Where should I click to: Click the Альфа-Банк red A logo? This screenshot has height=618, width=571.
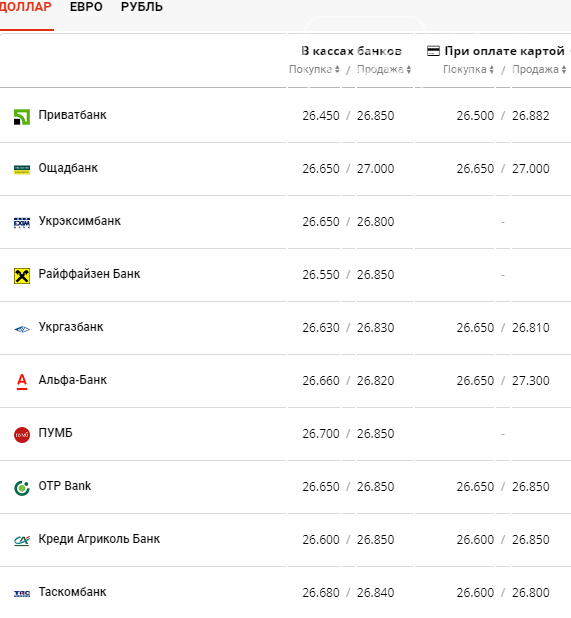click(22, 382)
